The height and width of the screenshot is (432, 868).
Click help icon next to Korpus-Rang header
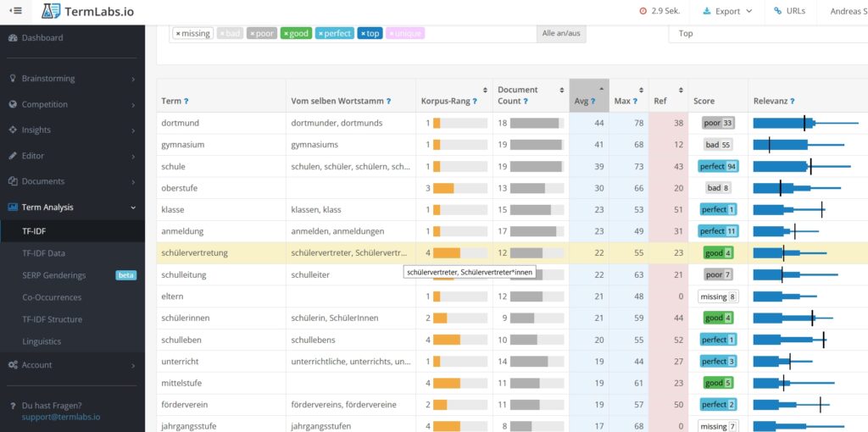click(x=475, y=102)
